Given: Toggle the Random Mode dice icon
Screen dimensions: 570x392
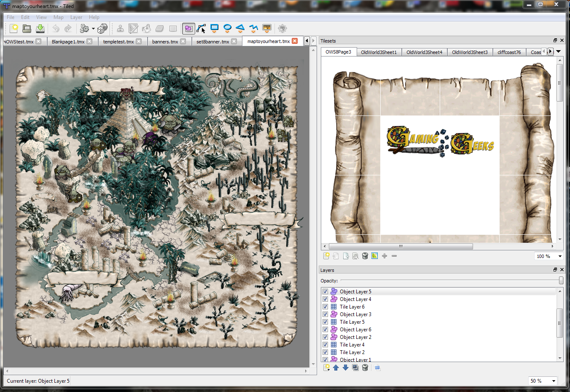Looking at the screenshot, I should click(102, 28).
